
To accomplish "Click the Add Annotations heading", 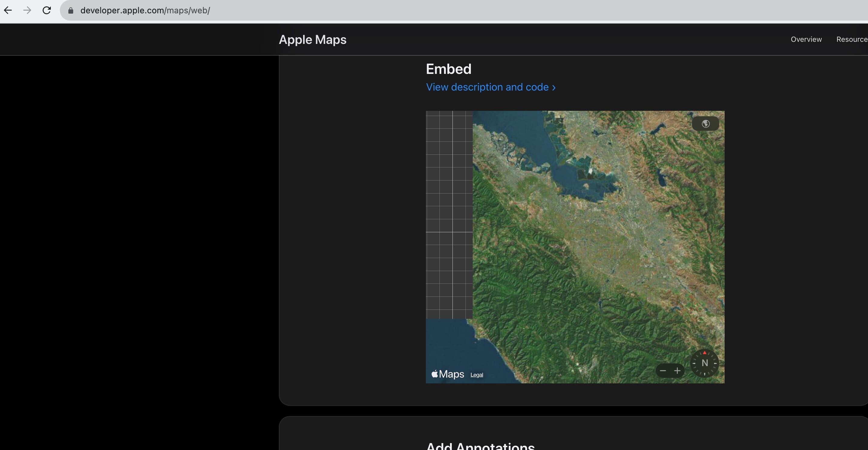I will click(x=480, y=446).
